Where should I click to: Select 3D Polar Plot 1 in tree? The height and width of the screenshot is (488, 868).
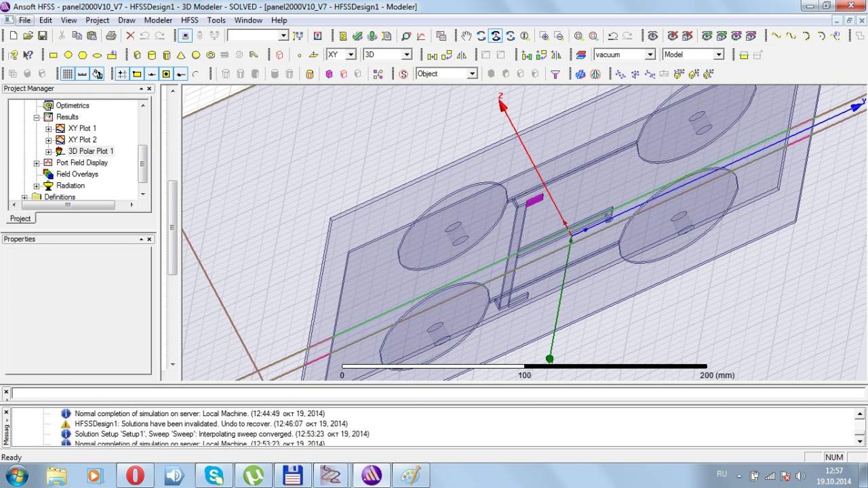[90, 151]
